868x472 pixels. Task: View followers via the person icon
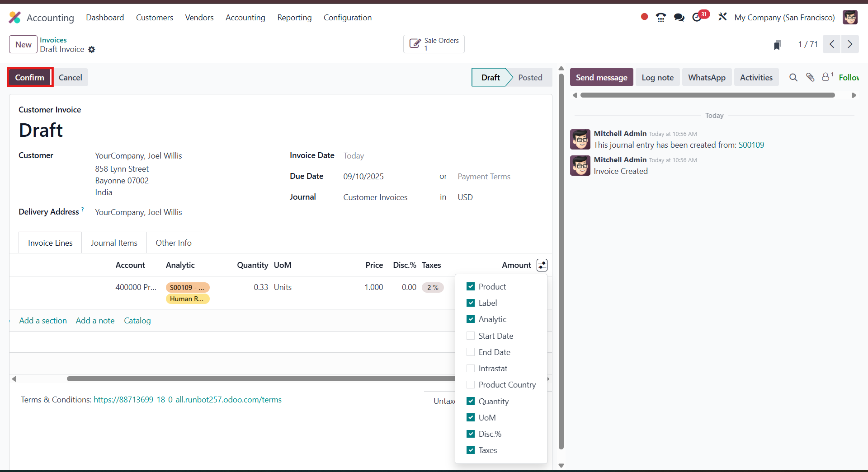coord(826,77)
